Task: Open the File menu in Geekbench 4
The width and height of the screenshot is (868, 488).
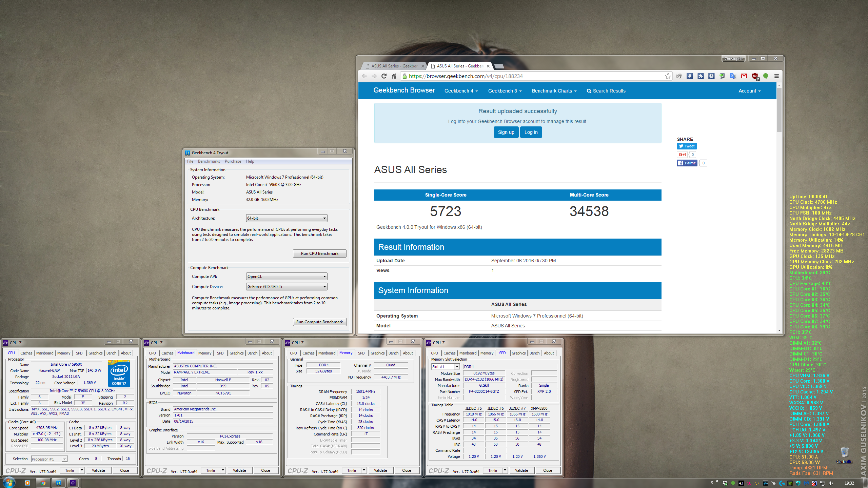Action: coord(190,161)
